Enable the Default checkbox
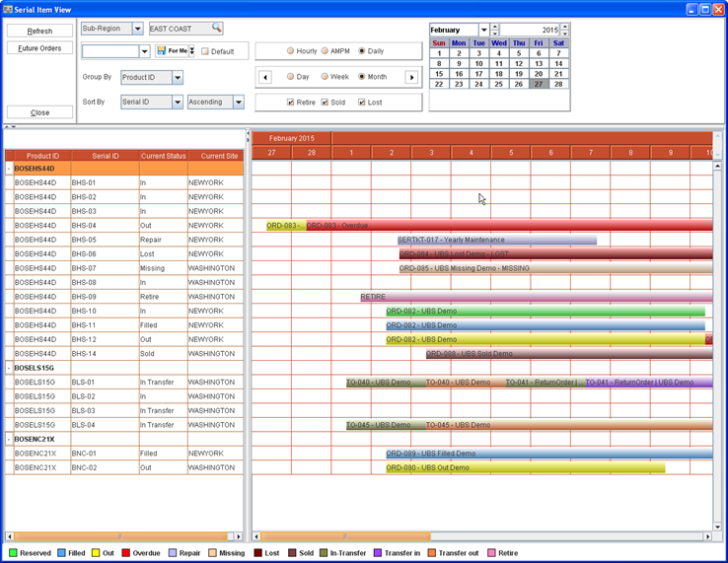The height and width of the screenshot is (563, 728). [205, 51]
